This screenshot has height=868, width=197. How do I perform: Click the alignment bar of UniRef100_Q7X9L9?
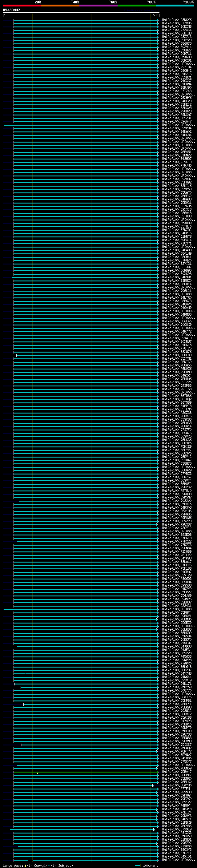point(82,829)
